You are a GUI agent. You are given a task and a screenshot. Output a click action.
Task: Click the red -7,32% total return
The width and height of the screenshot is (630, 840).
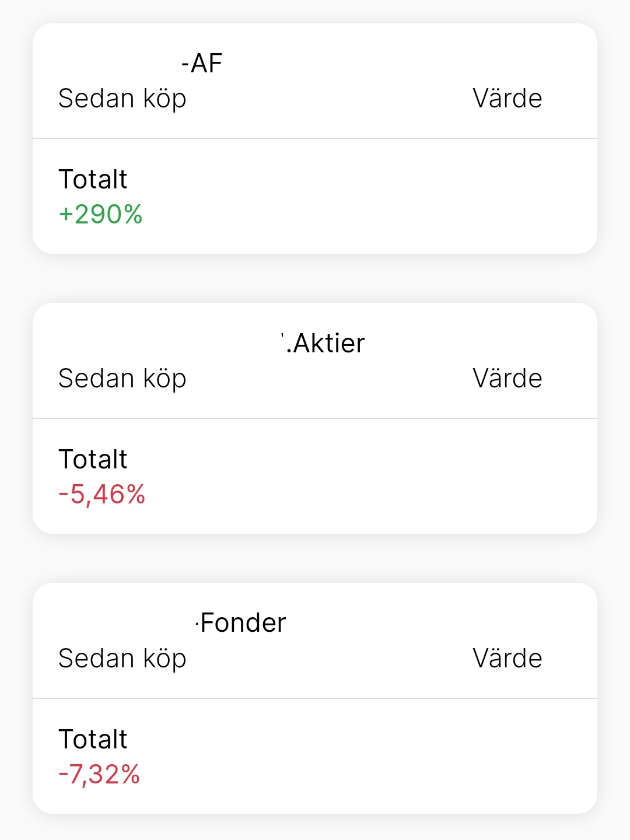coord(99,775)
